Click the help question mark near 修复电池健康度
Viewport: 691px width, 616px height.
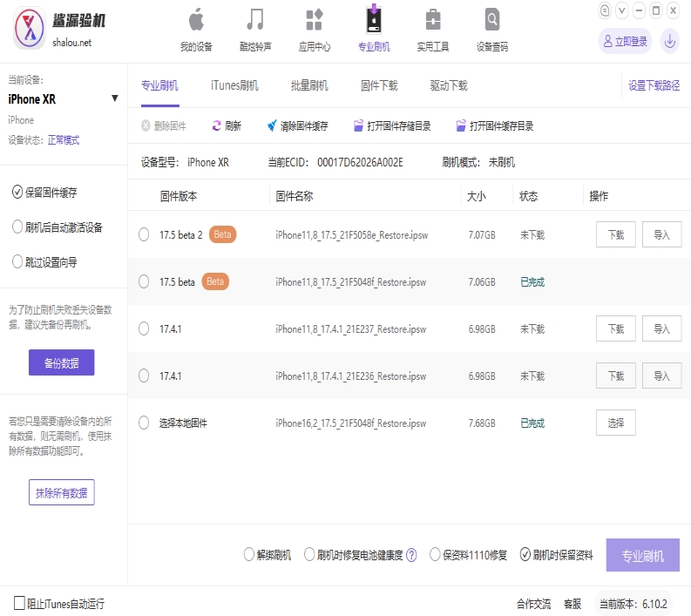point(411,555)
